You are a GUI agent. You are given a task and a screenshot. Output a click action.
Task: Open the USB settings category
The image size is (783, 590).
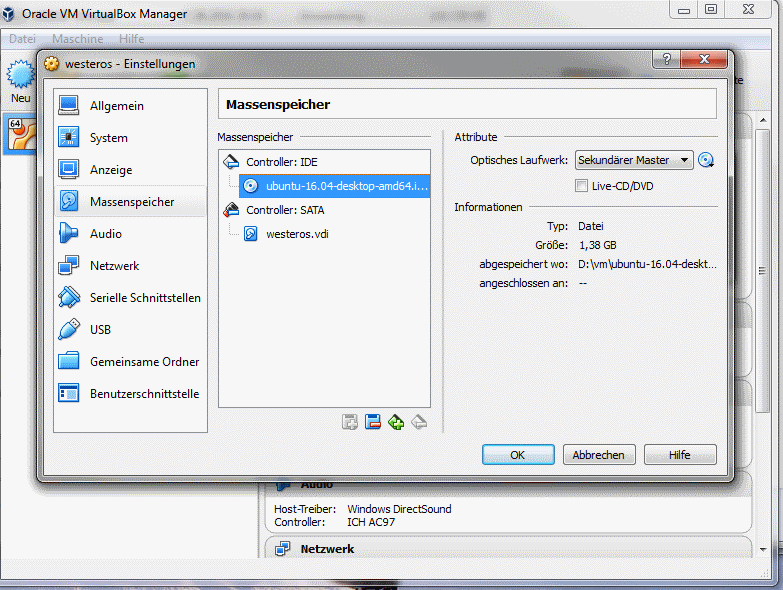click(130, 329)
